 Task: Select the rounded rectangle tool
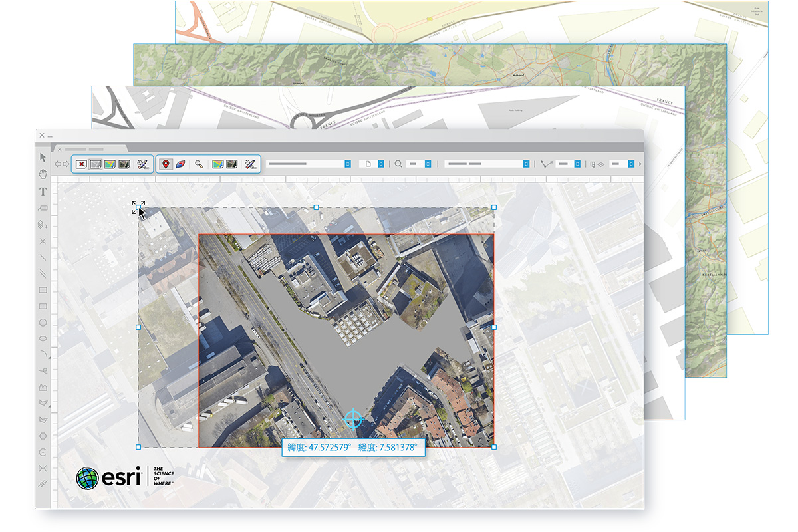(43, 306)
